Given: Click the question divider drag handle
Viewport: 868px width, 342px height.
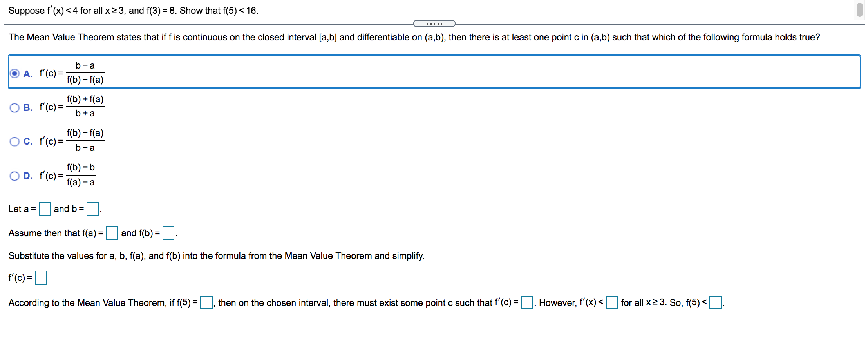Looking at the screenshot, I should [434, 24].
